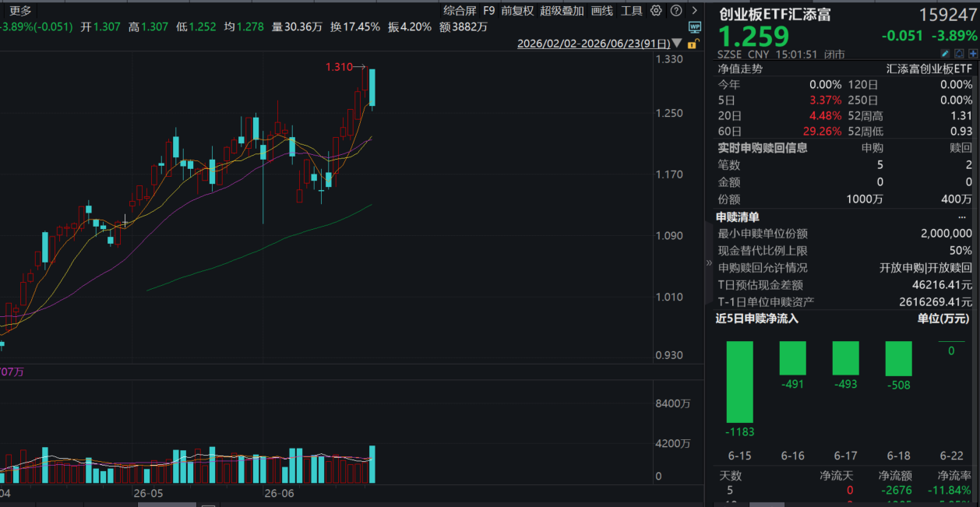Expand the toolbar right chevron arrow

pos(694,10)
